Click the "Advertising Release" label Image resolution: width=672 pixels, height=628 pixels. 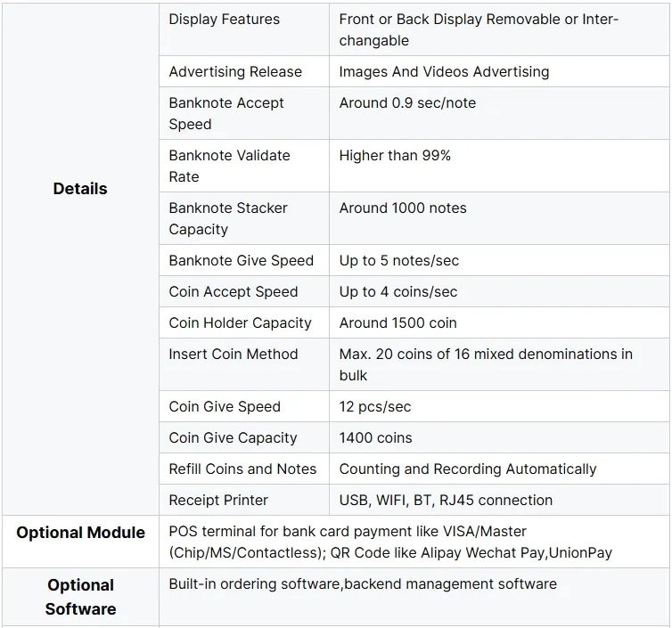pyautogui.click(x=235, y=72)
